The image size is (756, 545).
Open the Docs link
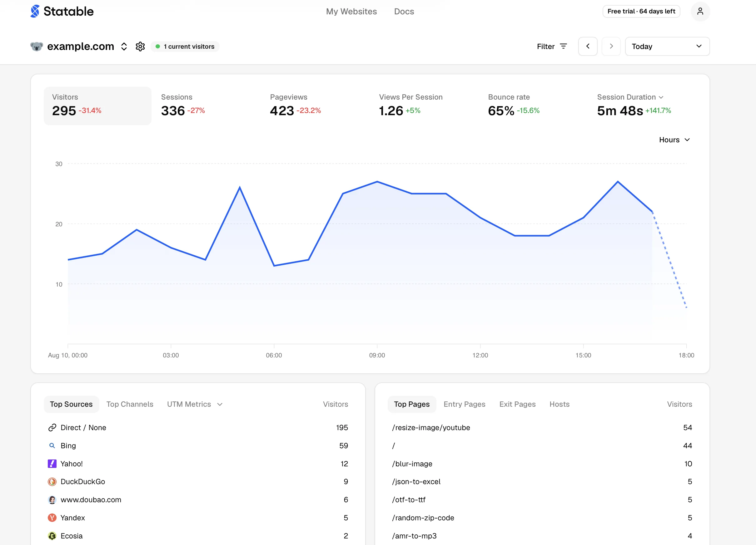click(404, 11)
